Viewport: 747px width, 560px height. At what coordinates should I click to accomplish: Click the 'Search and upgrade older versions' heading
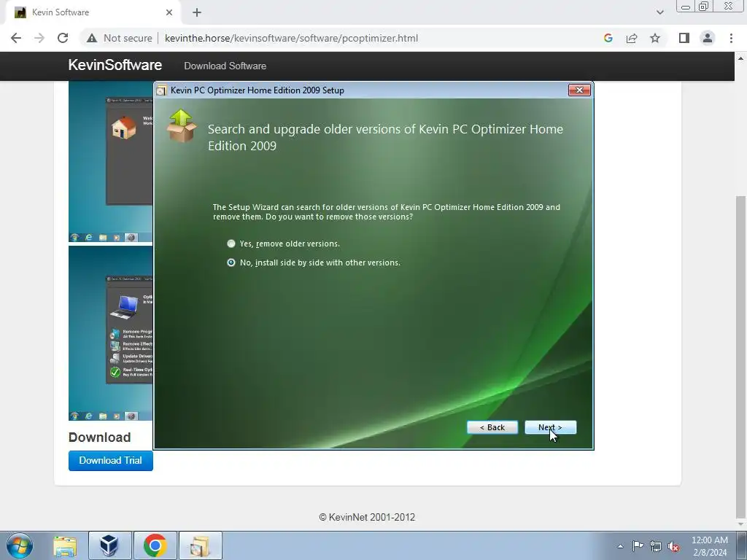(x=385, y=137)
